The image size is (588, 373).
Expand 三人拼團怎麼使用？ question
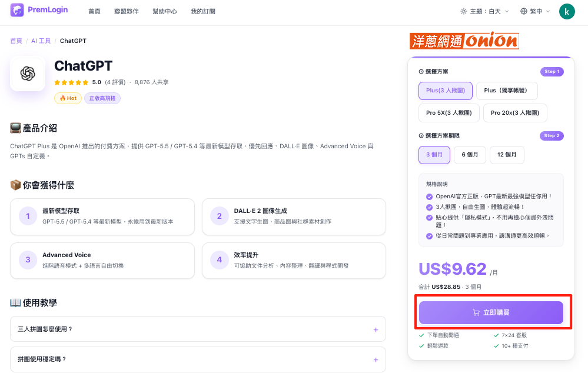pyautogui.click(x=198, y=329)
